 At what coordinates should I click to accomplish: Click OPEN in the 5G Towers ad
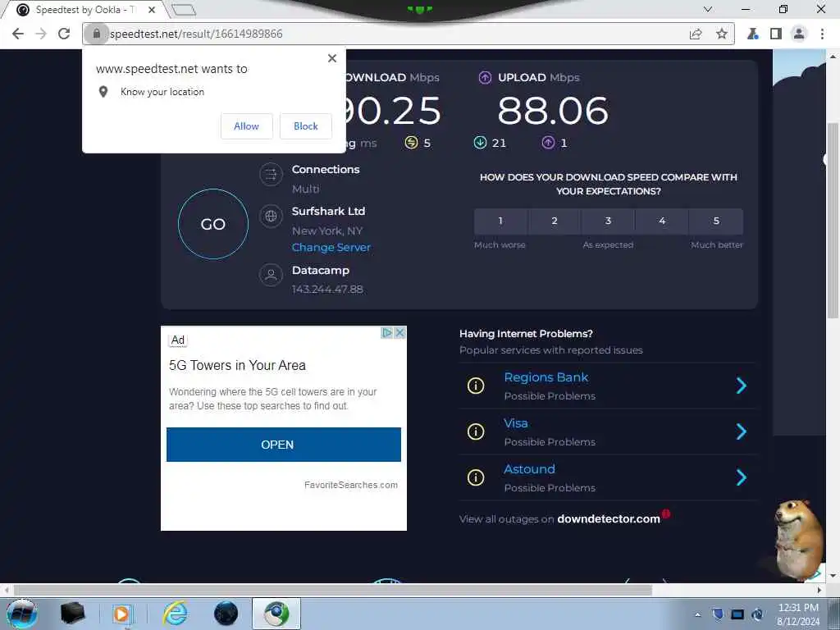coord(283,445)
